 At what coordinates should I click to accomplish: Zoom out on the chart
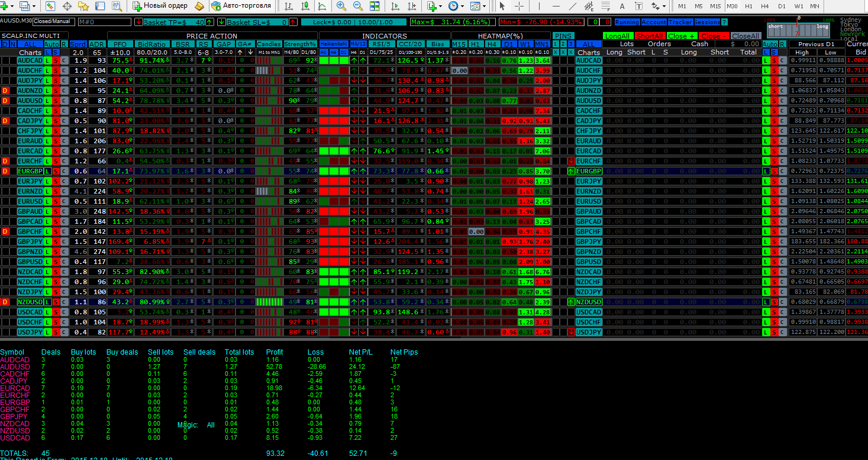point(358,6)
